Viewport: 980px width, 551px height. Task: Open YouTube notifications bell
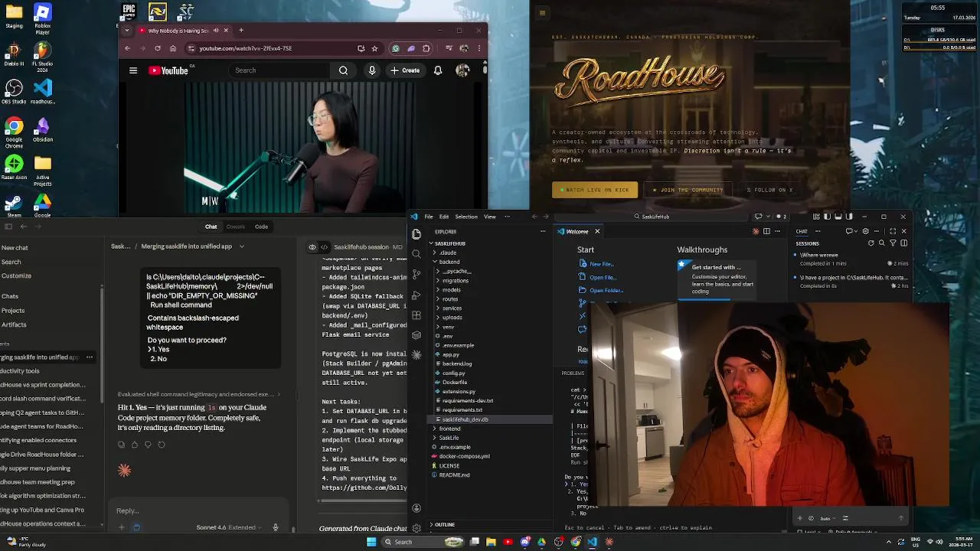pos(438,70)
